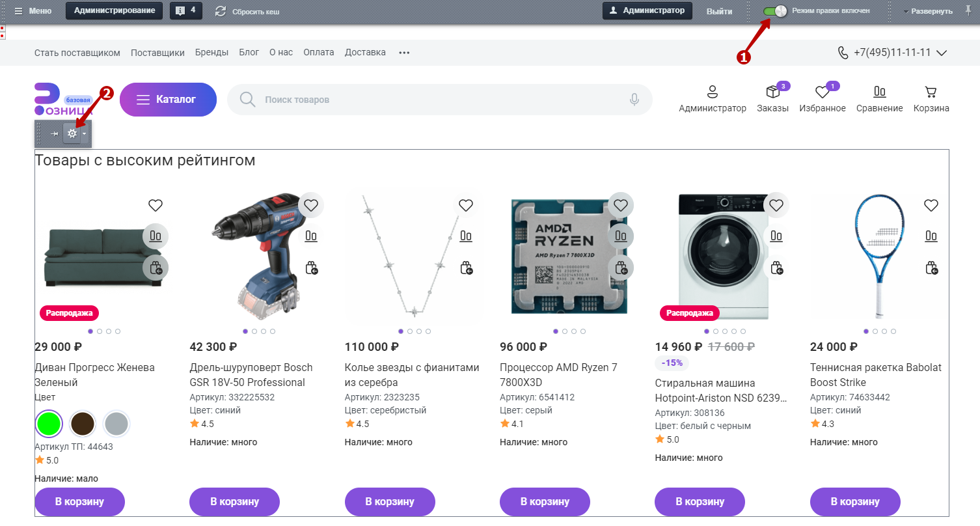
Task: Select green color swatch for sofa
Action: 48,424
